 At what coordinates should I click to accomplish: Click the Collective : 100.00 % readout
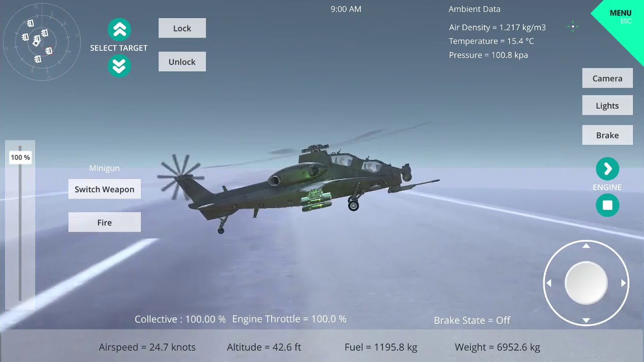coord(180,319)
